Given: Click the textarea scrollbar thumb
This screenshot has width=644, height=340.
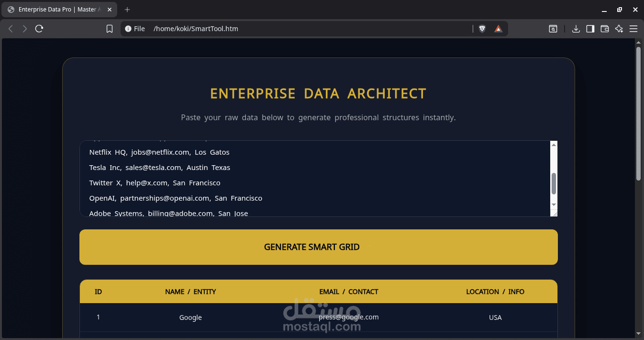Looking at the screenshot, I should point(554,184).
